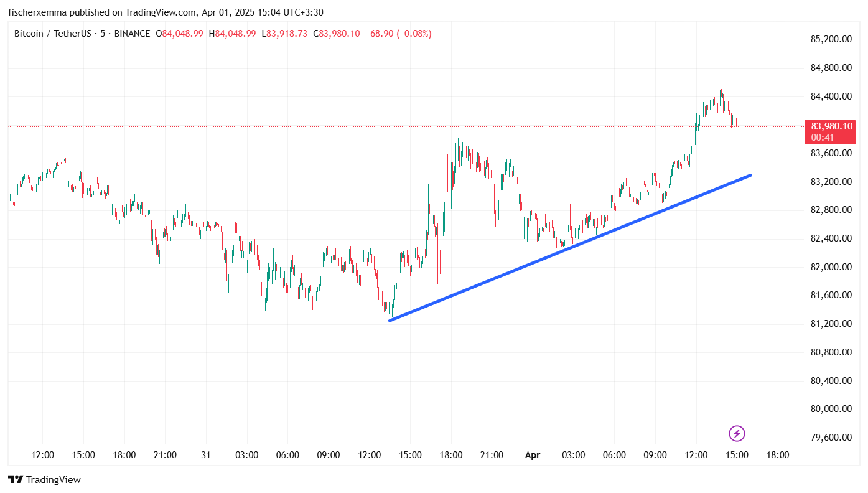Select the Open value O84,048.99
Screen dimensions: 868x493
coord(179,34)
